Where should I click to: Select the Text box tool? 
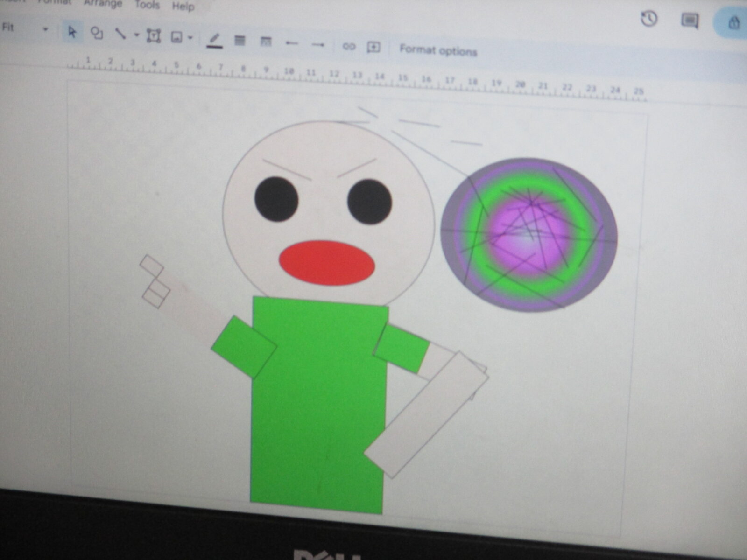tap(154, 36)
